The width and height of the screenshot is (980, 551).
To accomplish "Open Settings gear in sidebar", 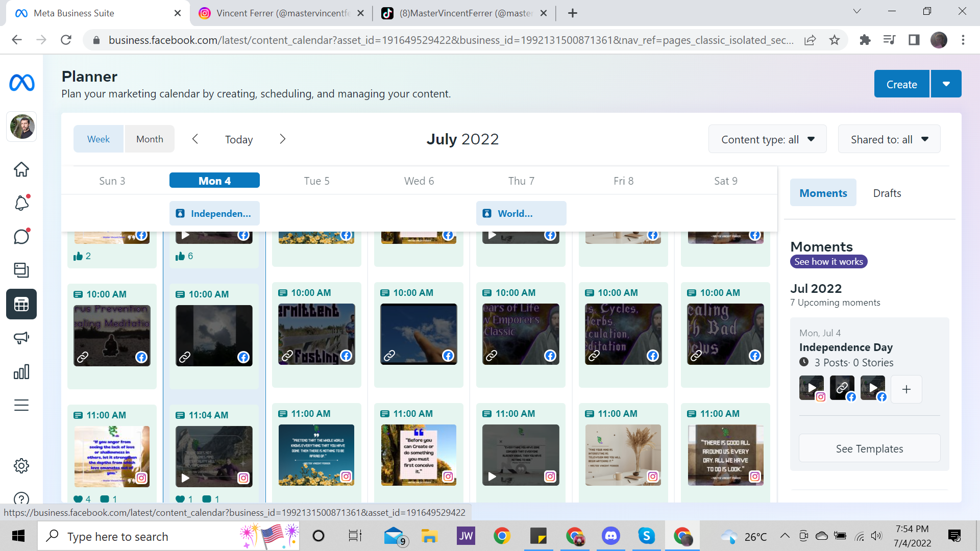I will pos(21,465).
